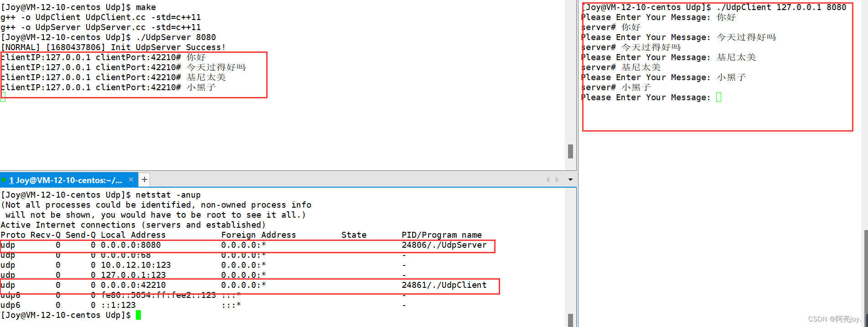Click local address '10.0.12.10:123'
This screenshot has width=868, height=327.
coord(136,265)
